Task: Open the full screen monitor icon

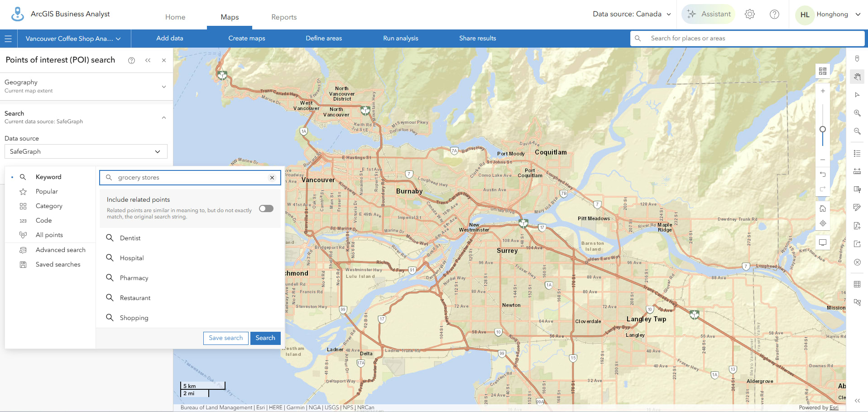Action: (x=823, y=242)
